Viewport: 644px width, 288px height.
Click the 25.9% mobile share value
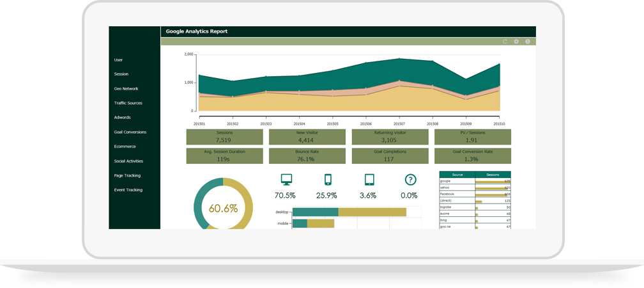point(326,196)
